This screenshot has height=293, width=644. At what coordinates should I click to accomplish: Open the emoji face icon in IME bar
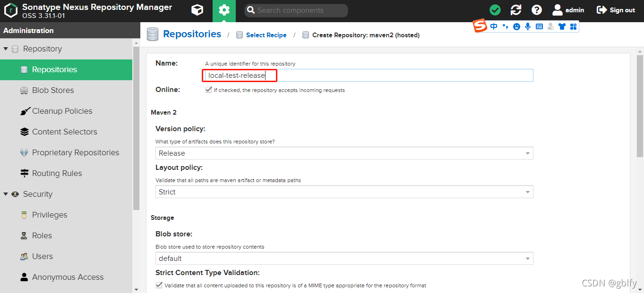[516, 27]
